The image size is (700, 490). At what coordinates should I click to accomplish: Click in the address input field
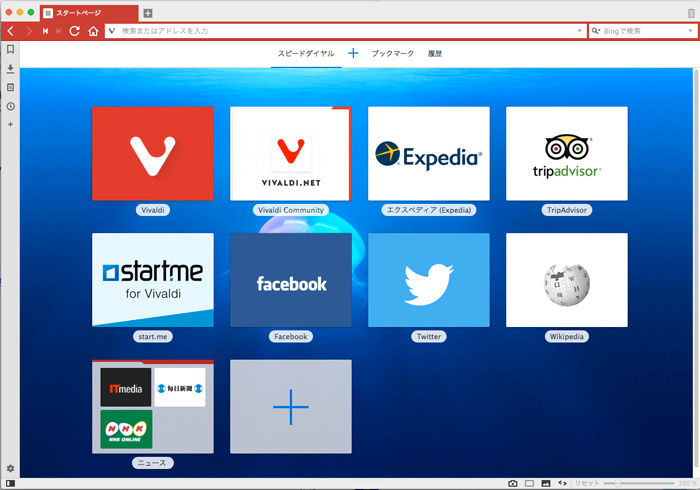coord(346,31)
